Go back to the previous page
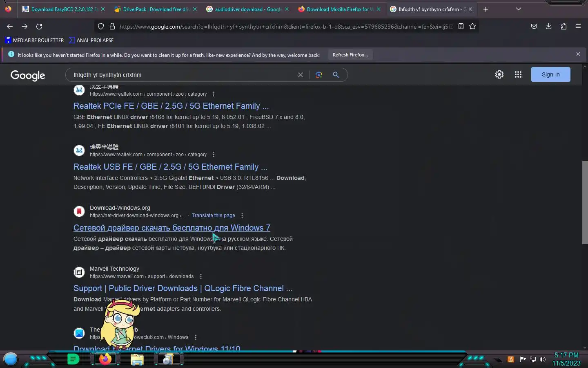 coord(10,27)
